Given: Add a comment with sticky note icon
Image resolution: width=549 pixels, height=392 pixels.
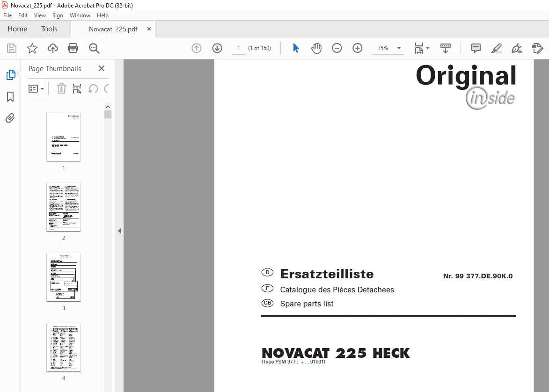Looking at the screenshot, I should [x=476, y=48].
